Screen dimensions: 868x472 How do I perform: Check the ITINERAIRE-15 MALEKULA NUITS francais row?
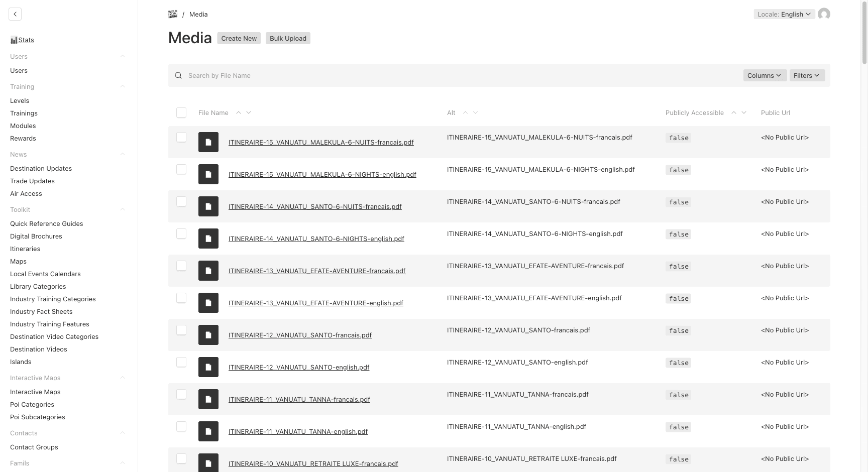pos(181,137)
